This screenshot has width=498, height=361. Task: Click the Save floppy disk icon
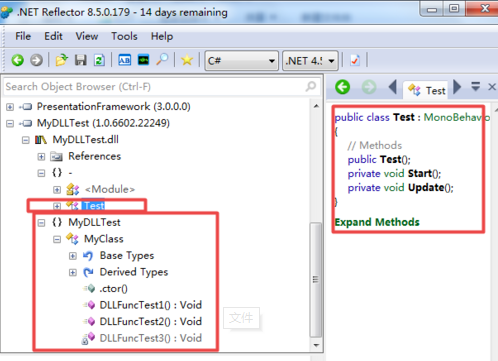coord(80,60)
